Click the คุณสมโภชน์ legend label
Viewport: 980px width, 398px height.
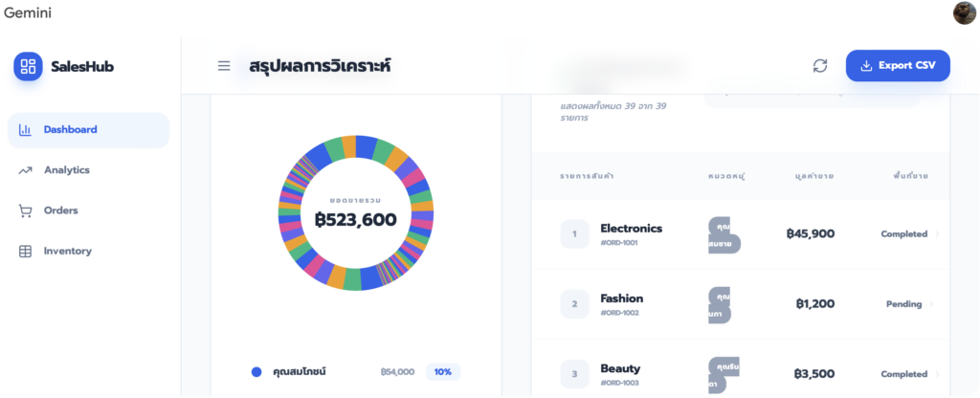tap(300, 372)
